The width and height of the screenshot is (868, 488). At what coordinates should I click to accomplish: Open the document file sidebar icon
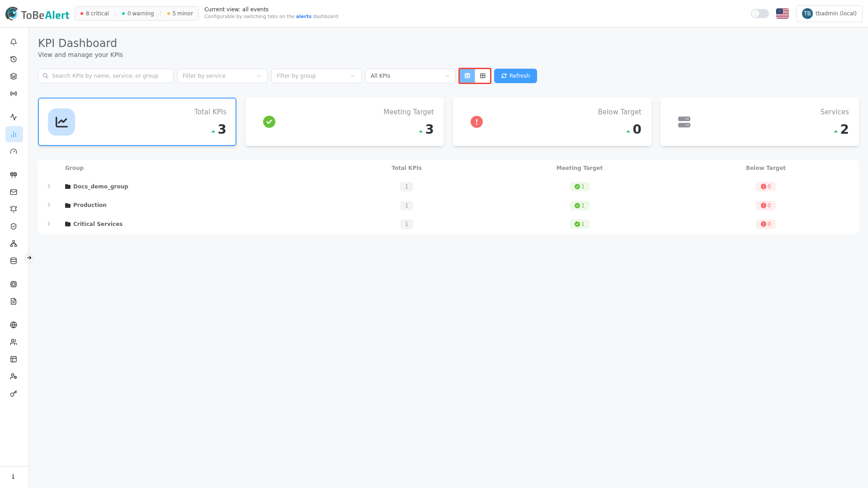14,301
